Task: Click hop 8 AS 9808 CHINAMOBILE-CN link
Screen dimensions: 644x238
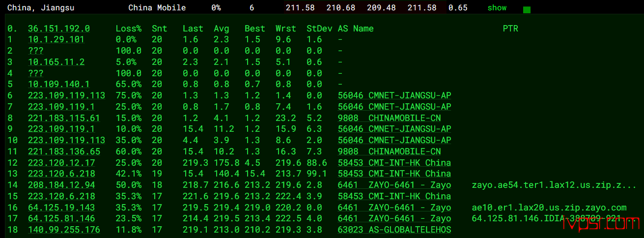Action: pos(389,118)
